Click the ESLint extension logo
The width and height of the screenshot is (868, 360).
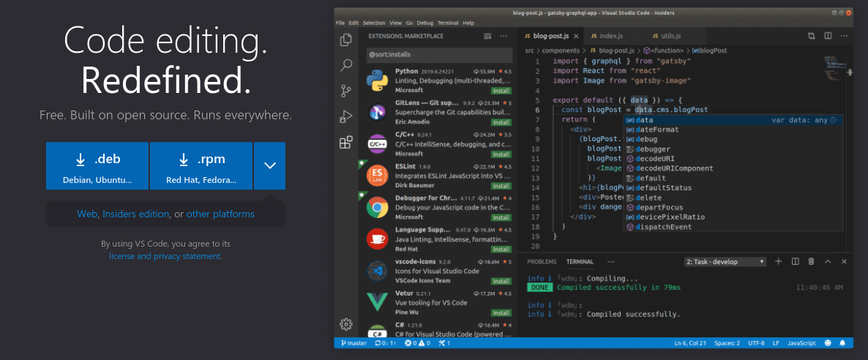pos(377,176)
